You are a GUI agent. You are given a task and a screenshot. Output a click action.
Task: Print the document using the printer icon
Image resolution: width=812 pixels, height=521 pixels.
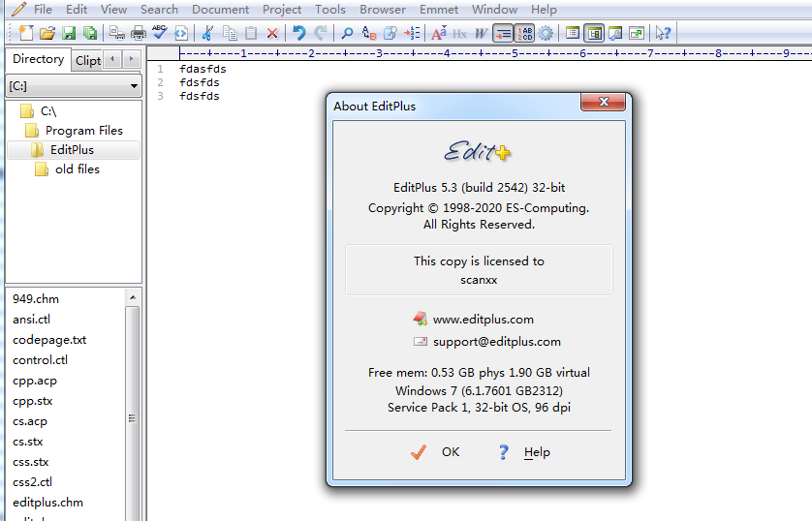[139, 33]
